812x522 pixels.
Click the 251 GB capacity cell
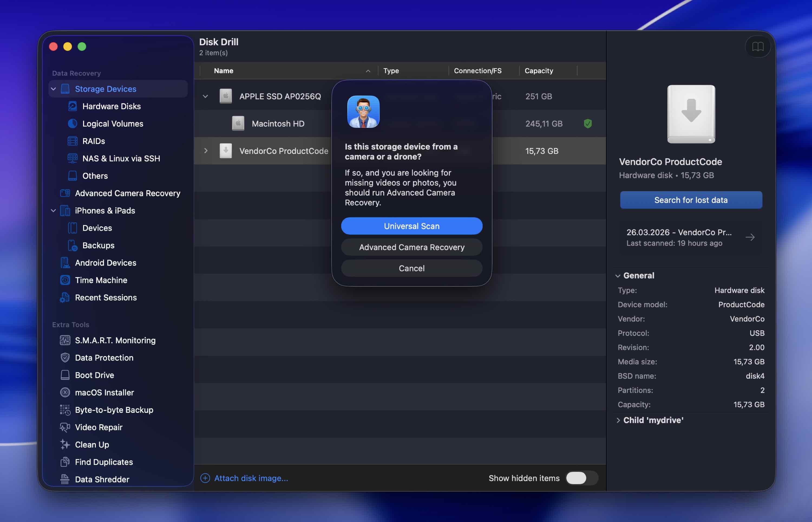point(539,96)
